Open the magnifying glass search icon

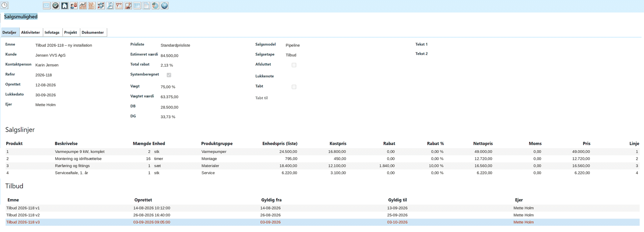(110, 6)
